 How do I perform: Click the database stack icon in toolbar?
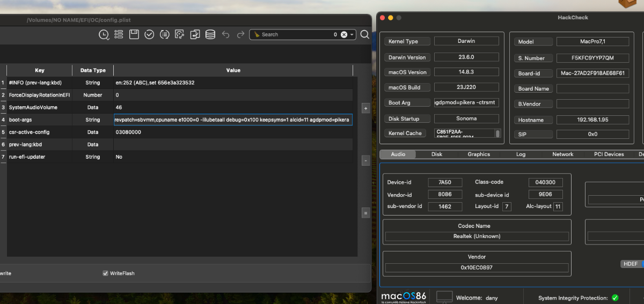[x=210, y=34]
